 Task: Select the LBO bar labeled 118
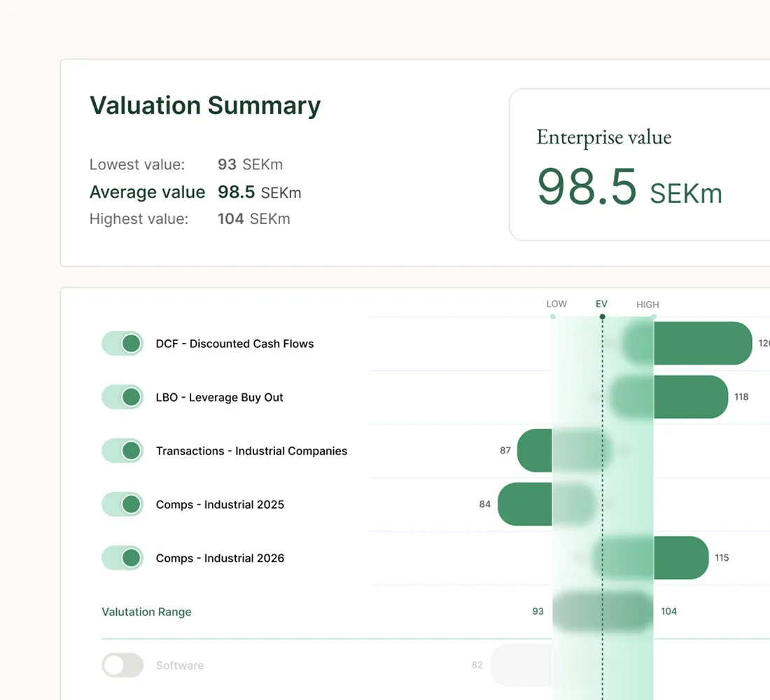coord(668,397)
